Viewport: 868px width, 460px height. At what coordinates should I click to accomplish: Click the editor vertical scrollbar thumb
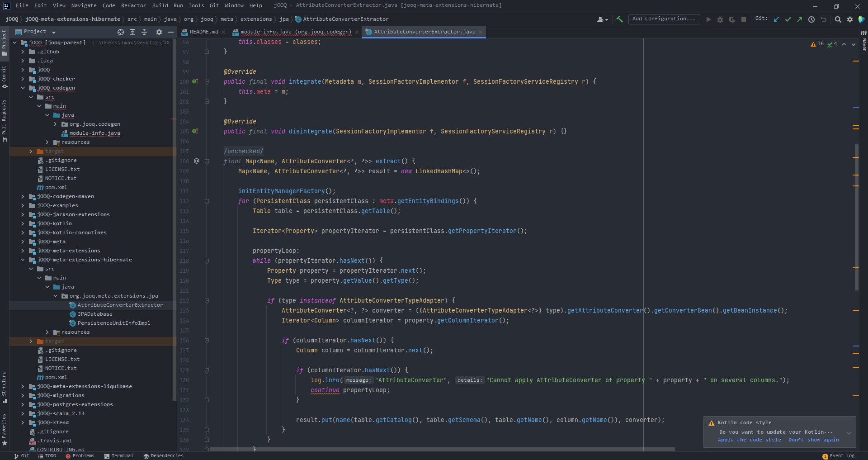pos(856,217)
